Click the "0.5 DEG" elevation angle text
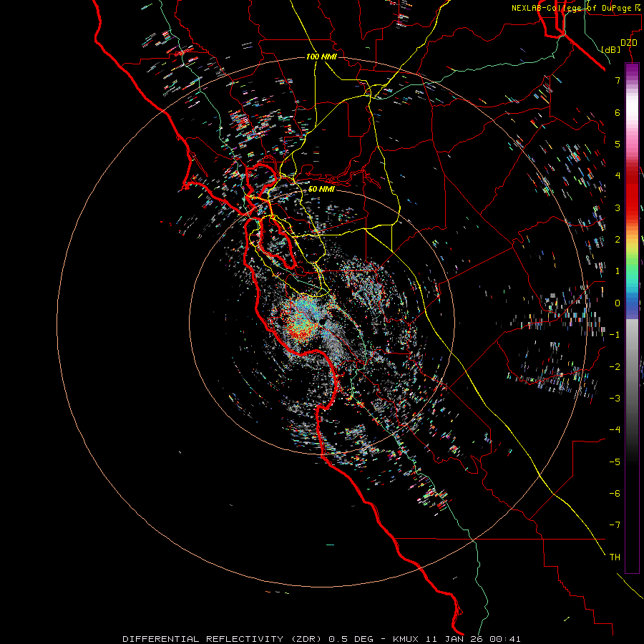This screenshot has width=644, height=644. 351,639
